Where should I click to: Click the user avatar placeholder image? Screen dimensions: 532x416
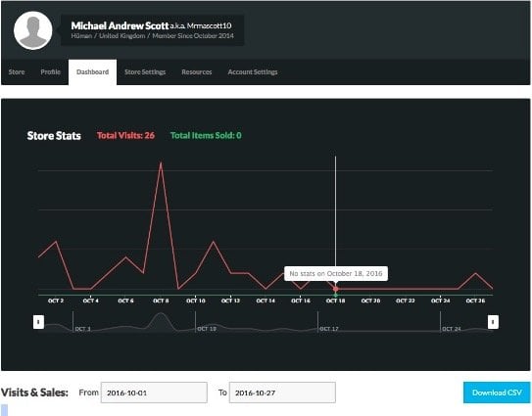(x=33, y=30)
